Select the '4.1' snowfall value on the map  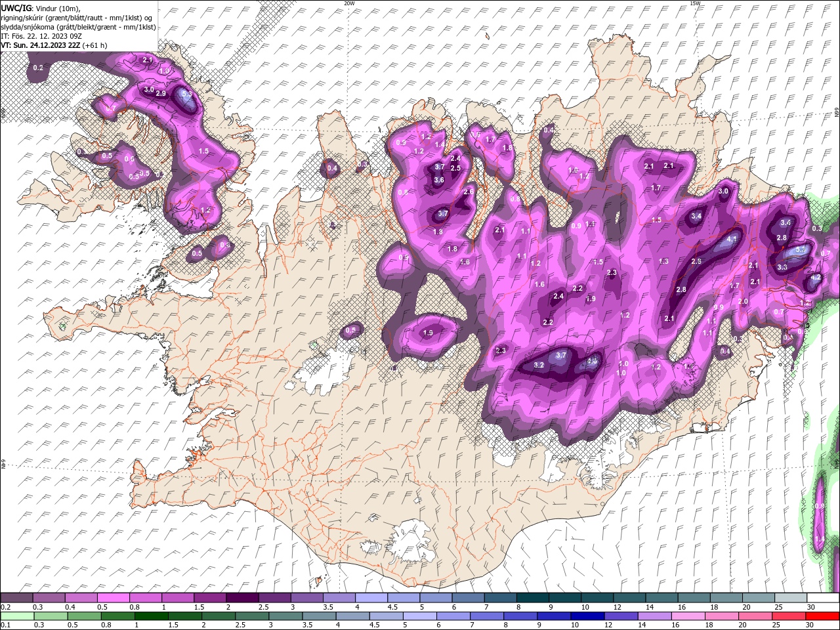coord(733,240)
